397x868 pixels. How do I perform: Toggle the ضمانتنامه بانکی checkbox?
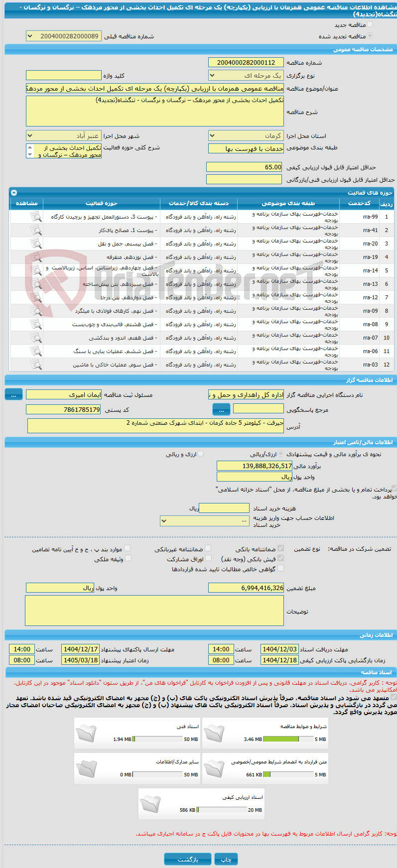click(x=280, y=548)
